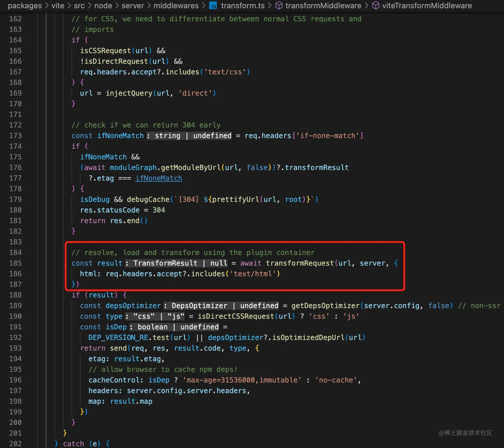This screenshot has width=504, height=448.
Task: Click prettifyUrl in the template string
Action: (236, 200)
